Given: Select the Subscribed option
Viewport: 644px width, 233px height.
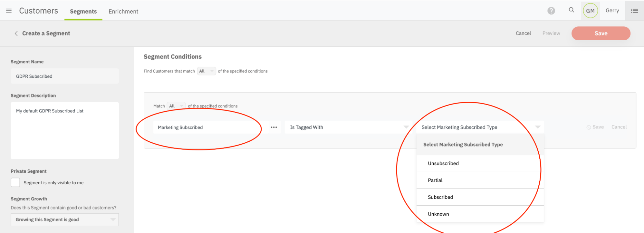Looking at the screenshot, I should pos(480,197).
